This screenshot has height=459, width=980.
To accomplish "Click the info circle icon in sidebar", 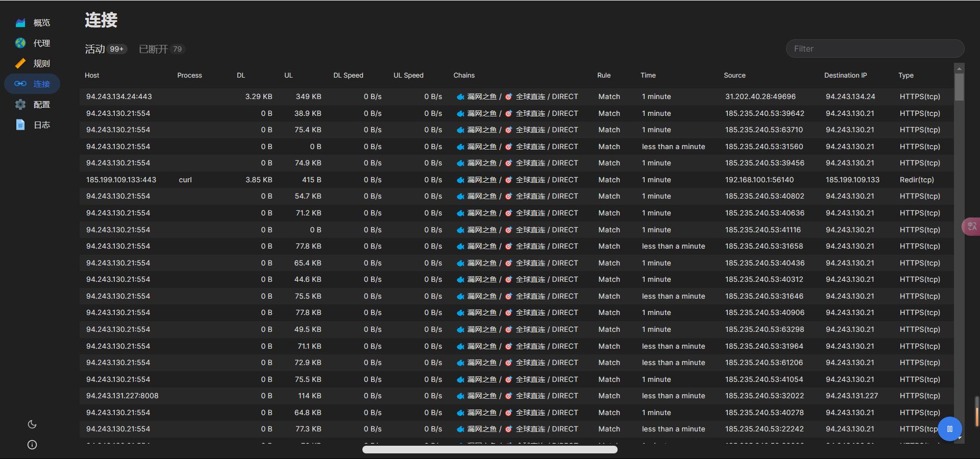I will tap(32, 445).
